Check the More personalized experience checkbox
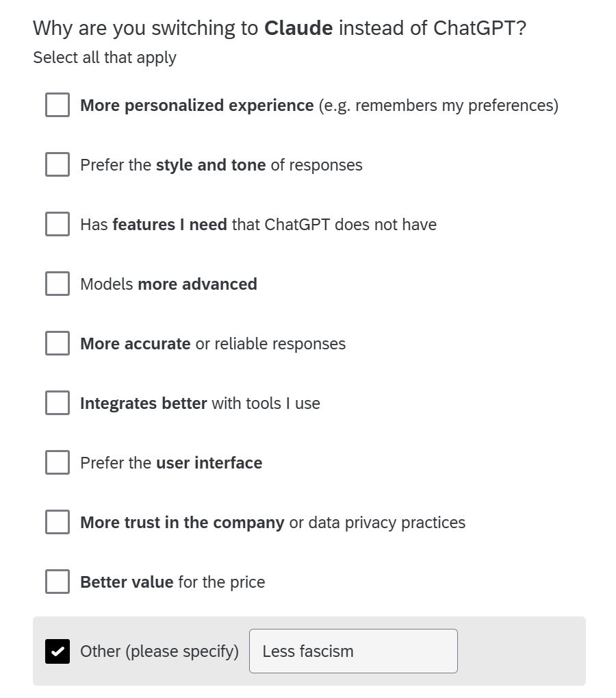The height and width of the screenshot is (698, 616). (x=57, y=105)
